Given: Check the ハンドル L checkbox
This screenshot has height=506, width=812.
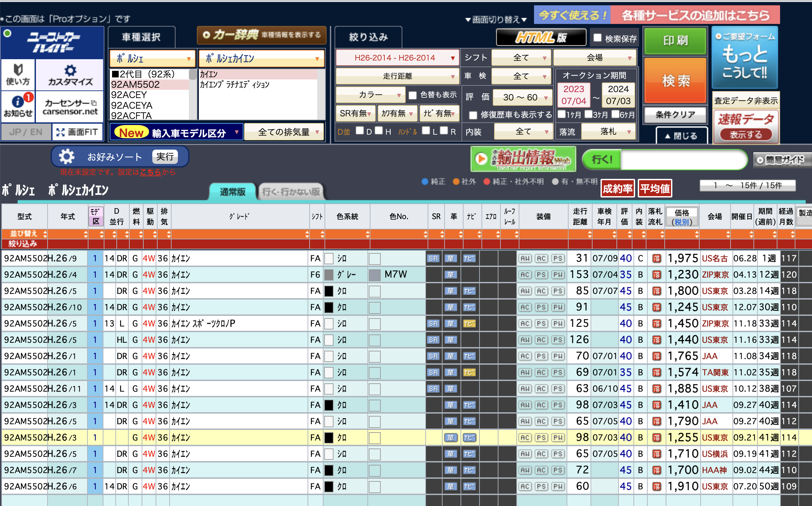Looking at the screenshot, I should tap(426, 130).
